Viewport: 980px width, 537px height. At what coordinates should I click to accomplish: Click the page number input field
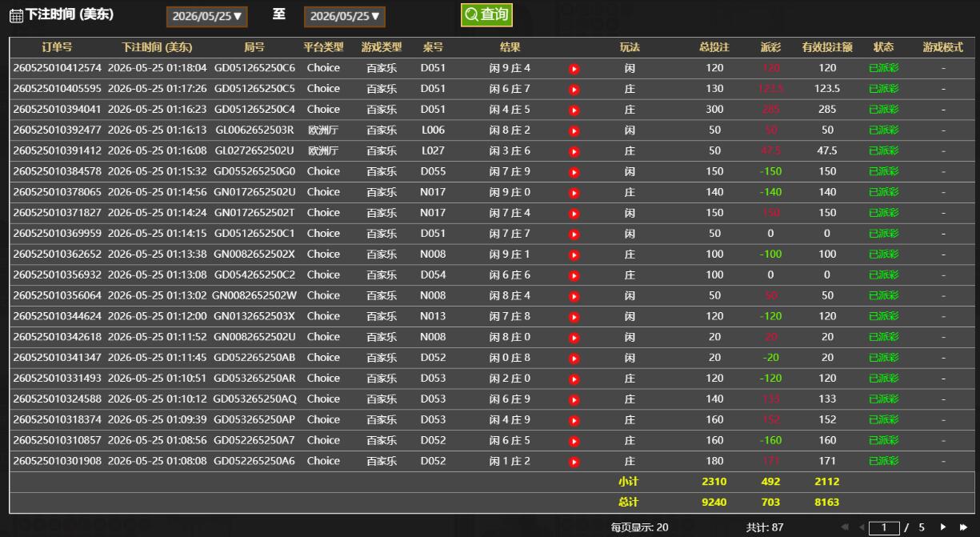884,527
